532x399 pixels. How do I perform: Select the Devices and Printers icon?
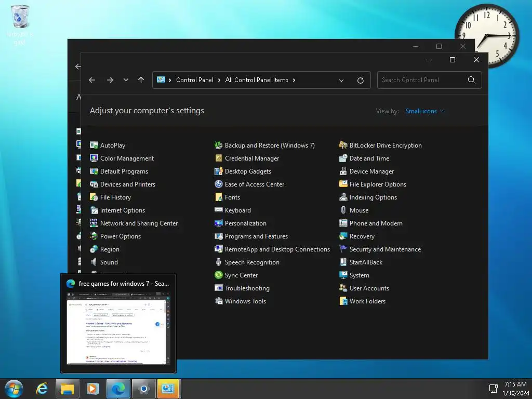pos(94,184)
